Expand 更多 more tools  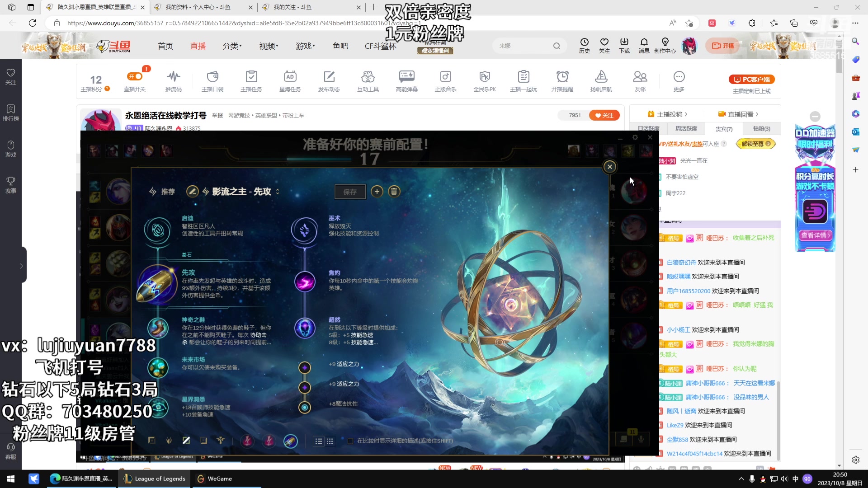(x=679, y=81)
